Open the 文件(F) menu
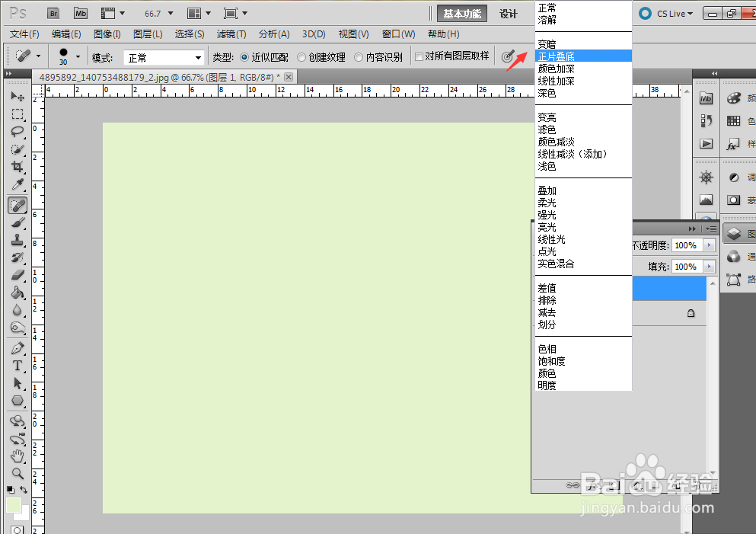This screenshot has height=534, width=756. coord(24,34)
